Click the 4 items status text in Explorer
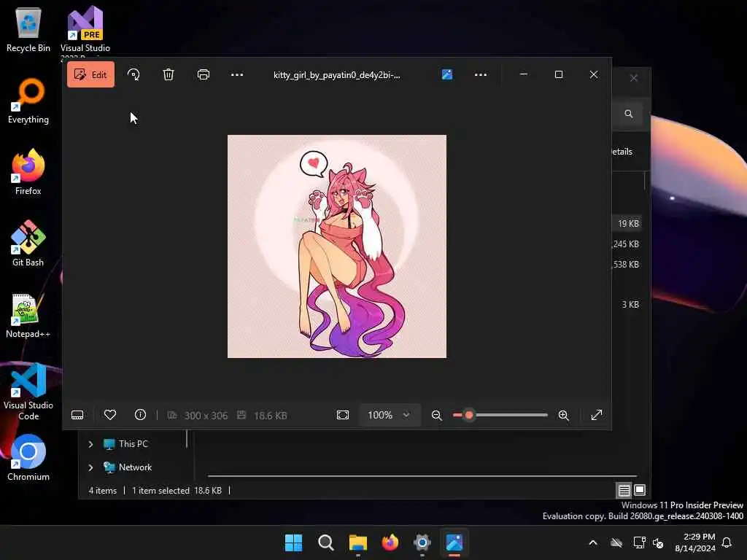The height and width of the screenshot is (560, 747). click(x=102, y=491)
